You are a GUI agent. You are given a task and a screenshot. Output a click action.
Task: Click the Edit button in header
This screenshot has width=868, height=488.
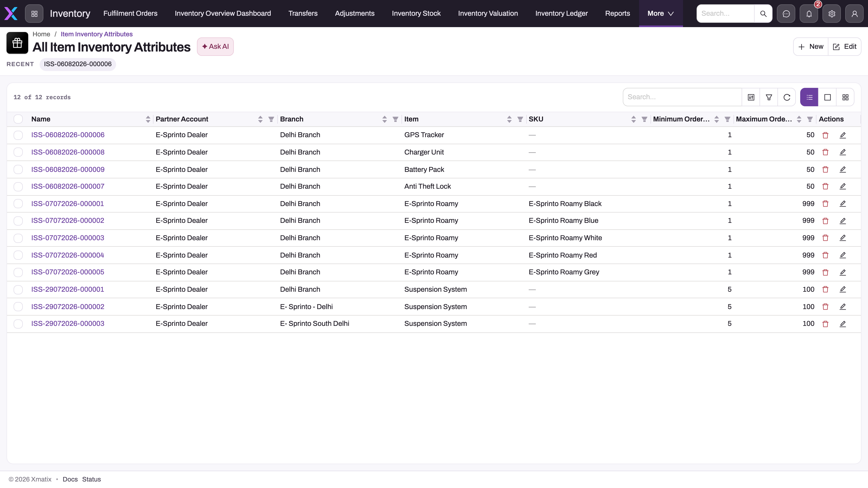pos(844,46)
